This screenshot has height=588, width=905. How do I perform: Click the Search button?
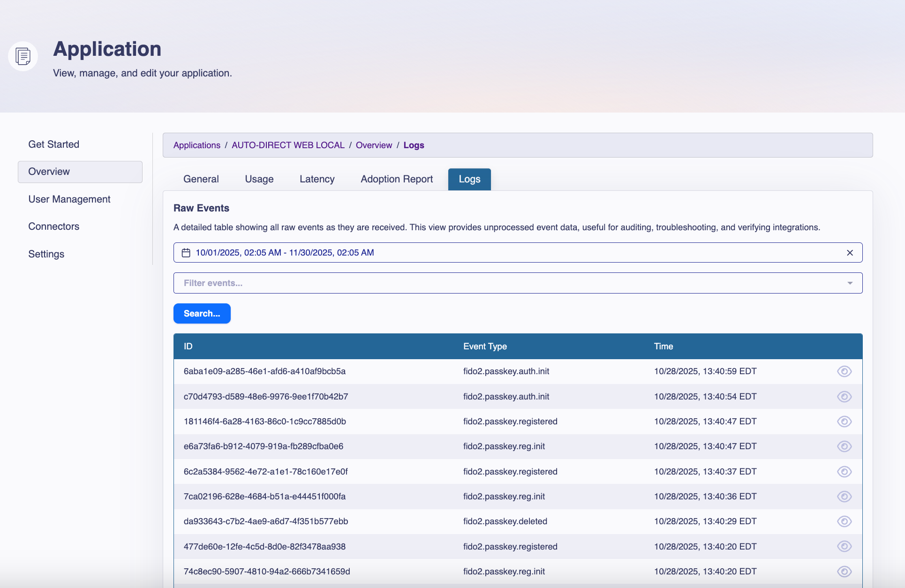pos(202,313)
